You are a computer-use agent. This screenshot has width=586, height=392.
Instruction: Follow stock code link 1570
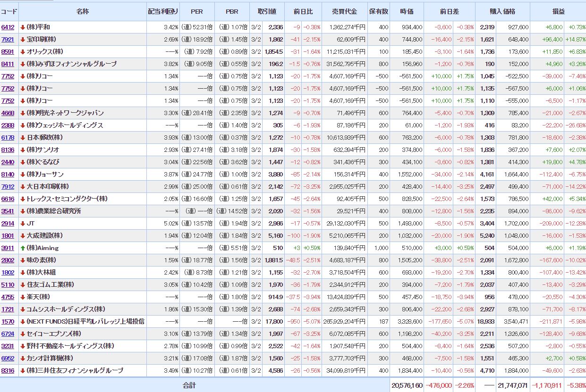[8, 322]
